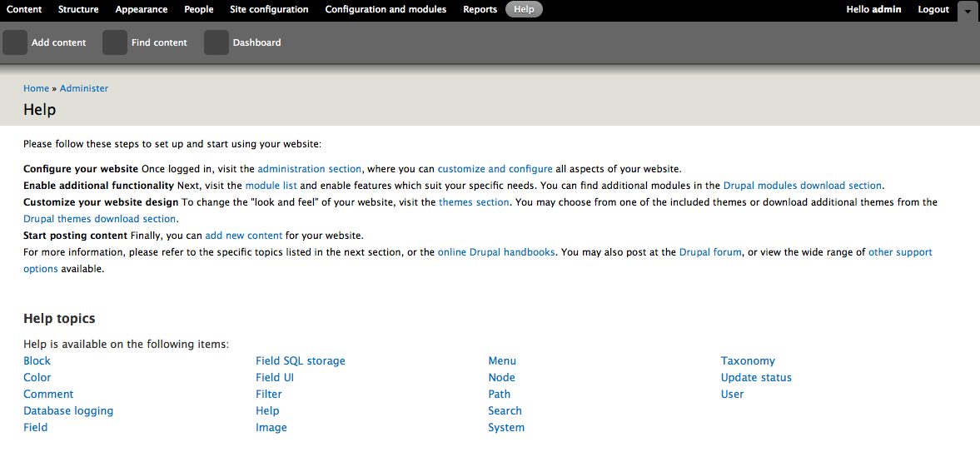This screenshot has height=462, width=980.
Task: Follow the Home breadcrumb link
Action: pyautogui.click(x=37, y=88)
